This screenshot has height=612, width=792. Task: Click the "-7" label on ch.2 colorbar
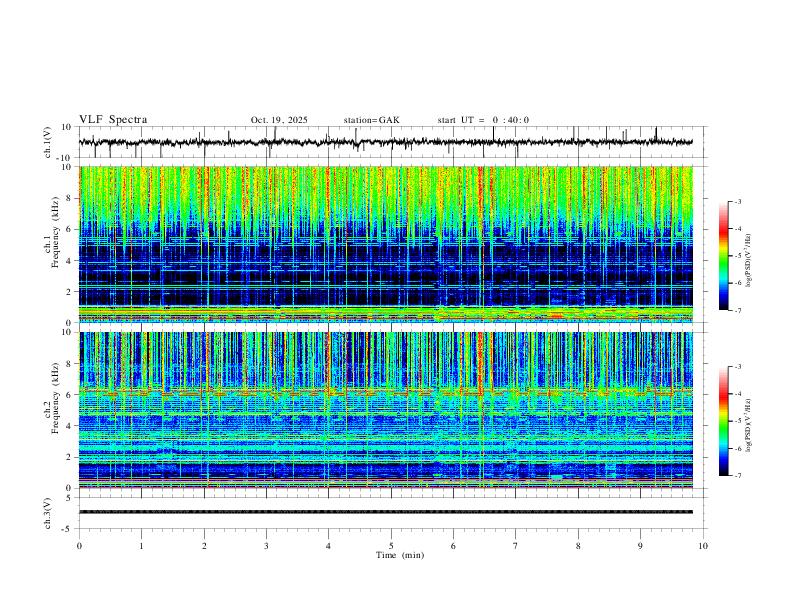click(737, 475)
